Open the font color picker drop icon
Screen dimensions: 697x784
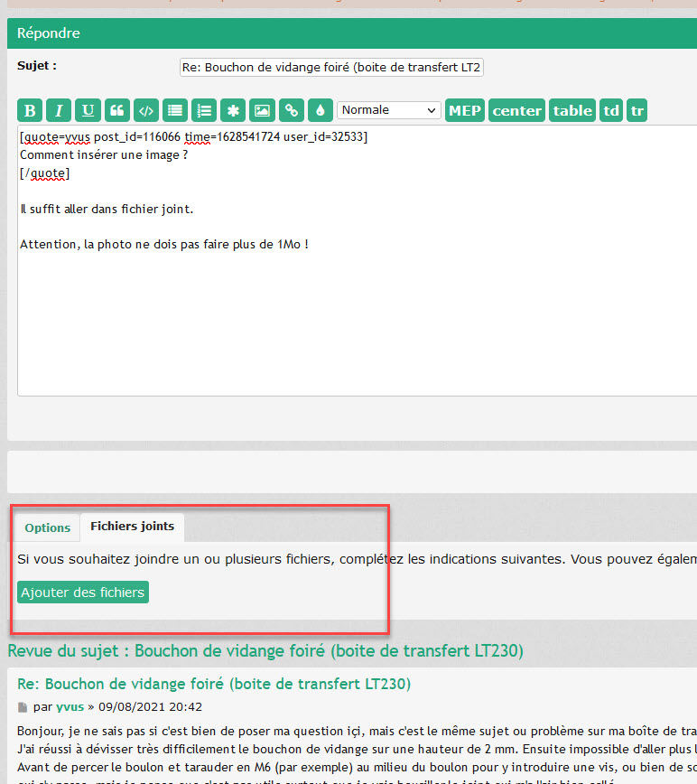pyautogui.click(x=320, y=111)
